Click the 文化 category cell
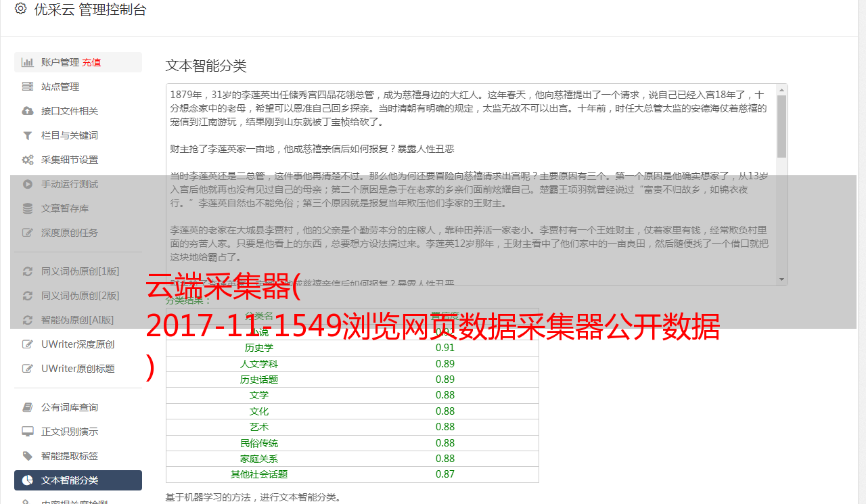Viewport: 866px width, 504px height. coord(259,411)
